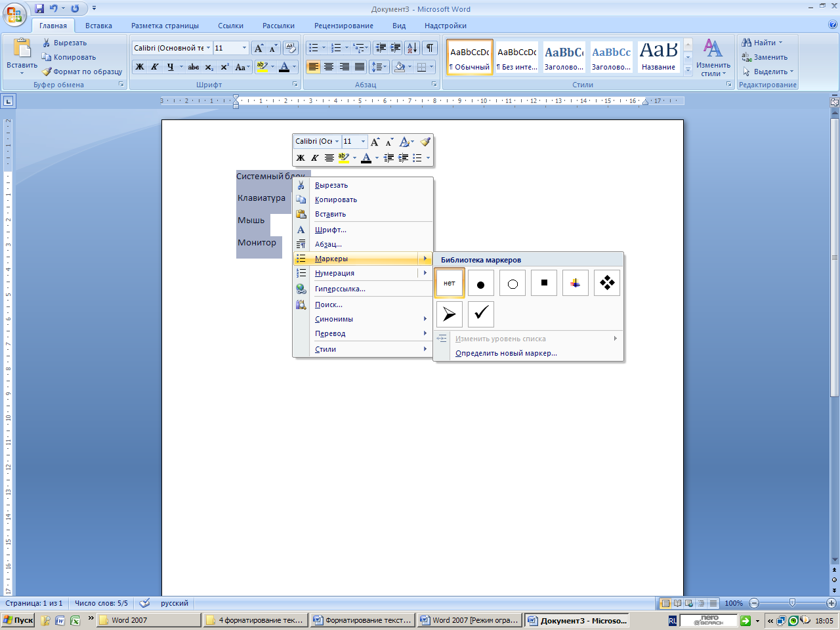The image size is (840, 630).
Task: Click Undo in the Quick Access Toolbar
Action: pos(54,9)
